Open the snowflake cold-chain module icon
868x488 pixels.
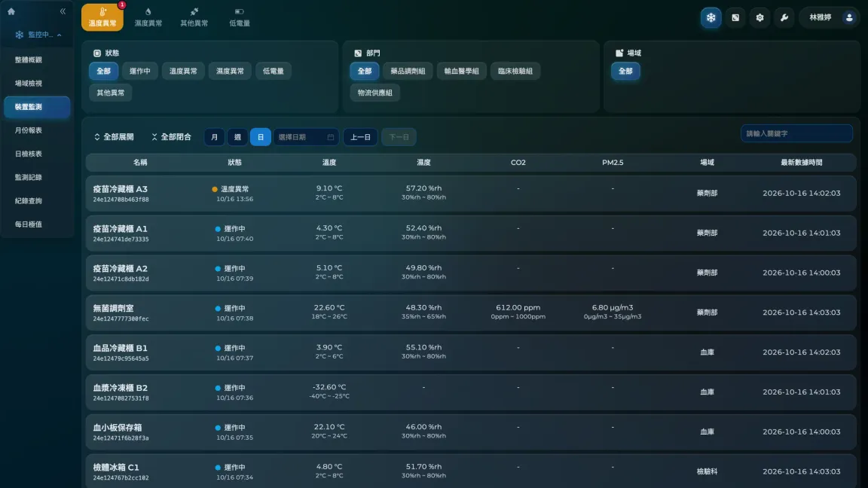(x=711, y=18)
